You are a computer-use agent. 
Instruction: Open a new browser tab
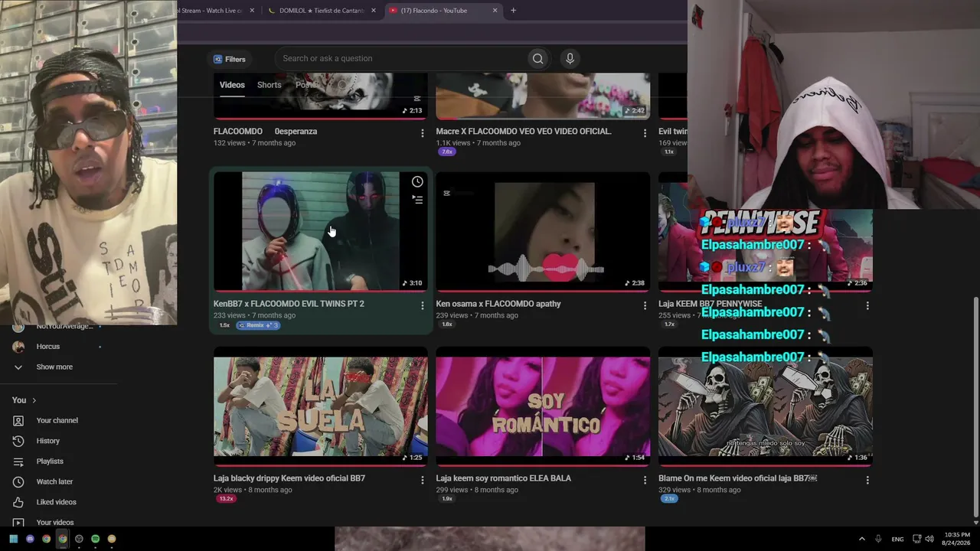[x=513, y=11]
